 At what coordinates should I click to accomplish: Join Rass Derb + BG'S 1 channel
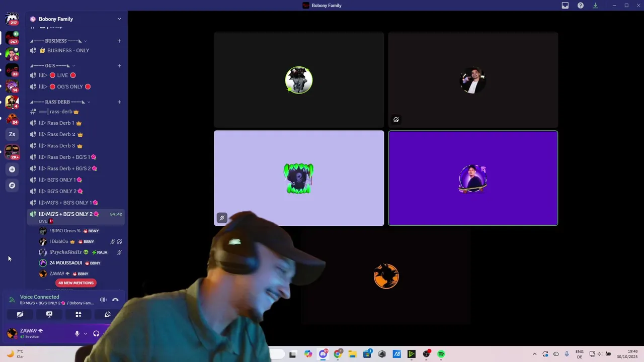click(x=75, y=157)
